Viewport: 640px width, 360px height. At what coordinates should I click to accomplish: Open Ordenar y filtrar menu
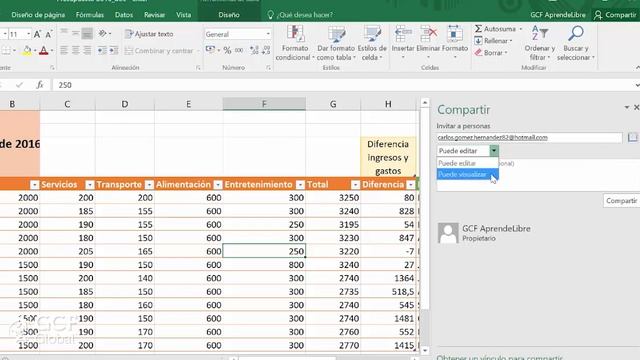point(540,43)
